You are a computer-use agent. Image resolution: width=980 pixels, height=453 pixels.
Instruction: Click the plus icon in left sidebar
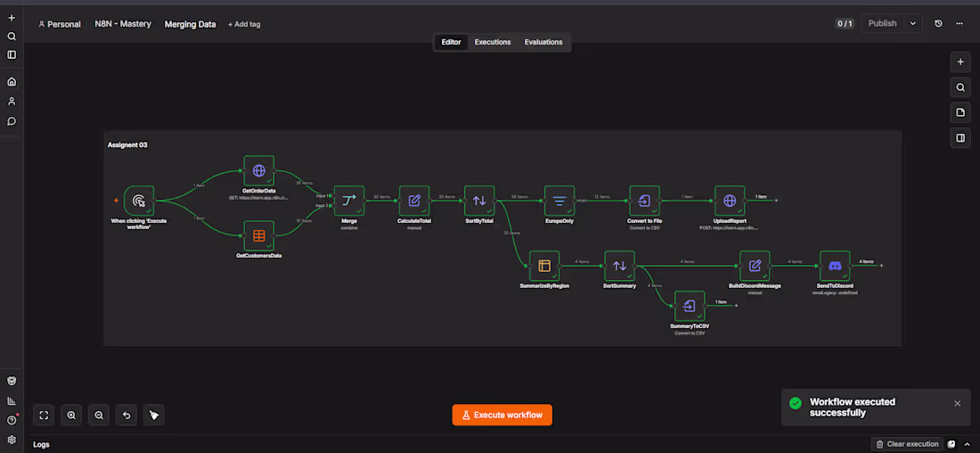click(x=12, y=18)
